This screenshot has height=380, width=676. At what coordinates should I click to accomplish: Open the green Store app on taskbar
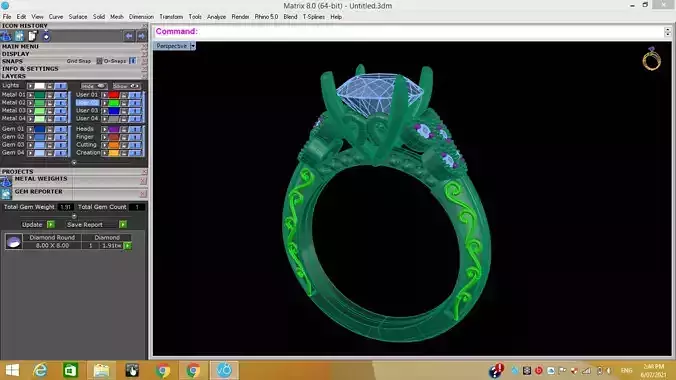tap(71, 371)
